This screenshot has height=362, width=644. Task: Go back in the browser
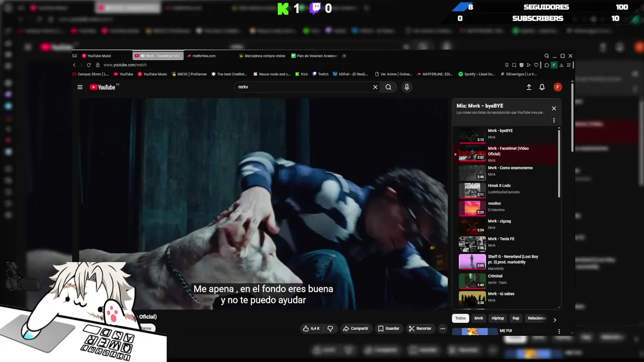click(74, 65)
